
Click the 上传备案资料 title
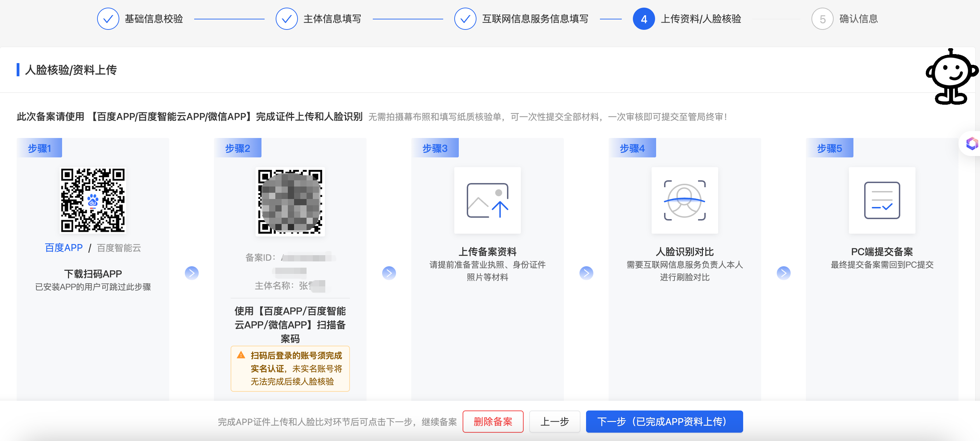click(487, 251)
